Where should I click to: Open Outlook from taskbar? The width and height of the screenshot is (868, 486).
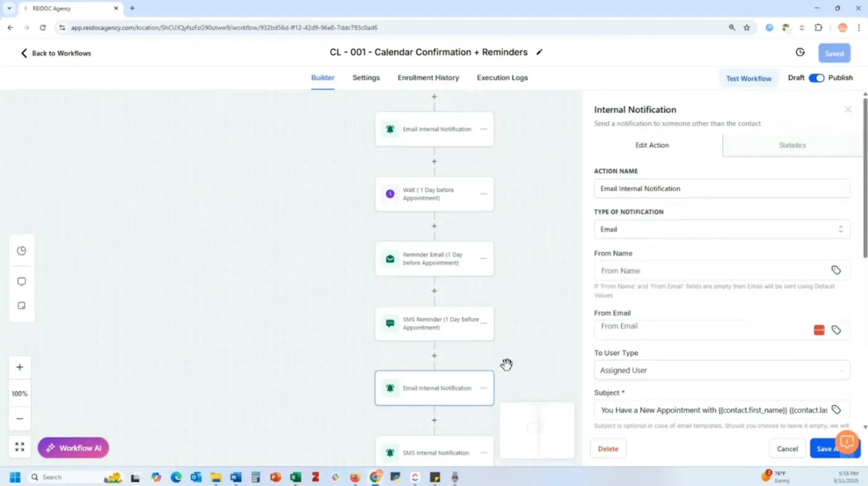[x=195, y=477]
